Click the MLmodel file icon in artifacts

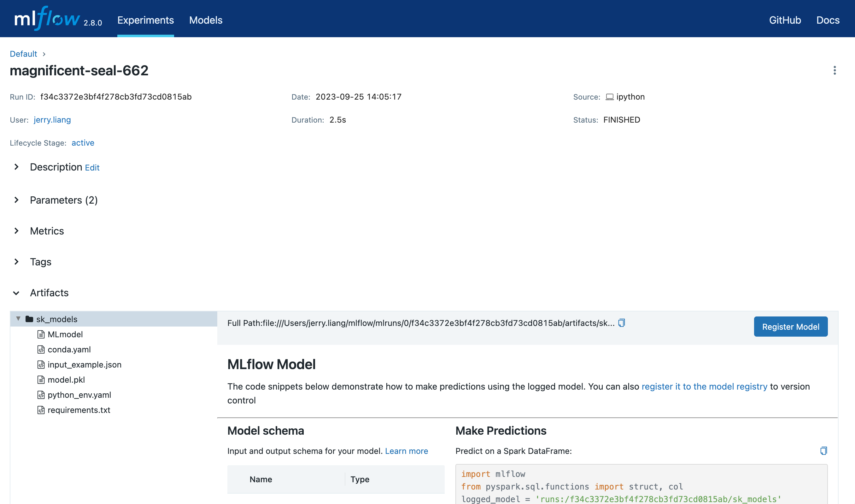pos(41,334)
